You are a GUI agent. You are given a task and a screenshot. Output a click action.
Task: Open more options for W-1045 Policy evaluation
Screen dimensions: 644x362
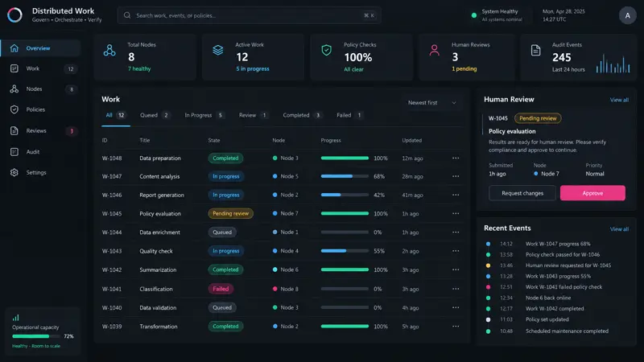pos(456,213)
